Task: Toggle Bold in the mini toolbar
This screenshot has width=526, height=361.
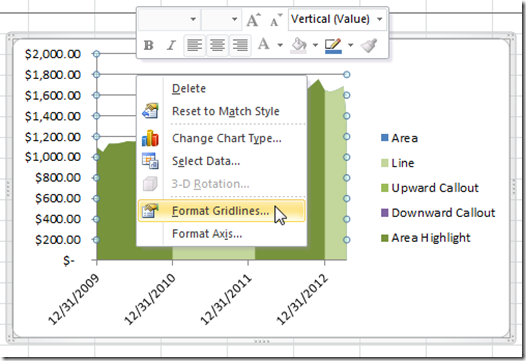Action: tap(149, 45)
